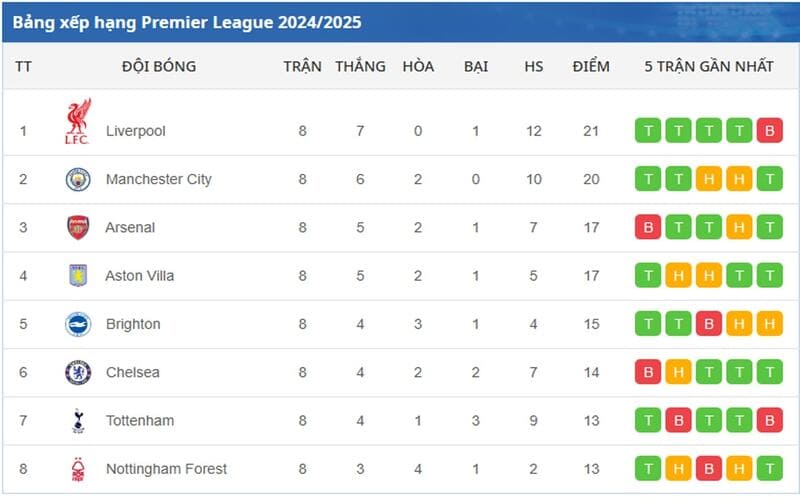Sort by the ĐIỂM column header
The width and height of the screenshot is (800, 500).
coord(591,67)
